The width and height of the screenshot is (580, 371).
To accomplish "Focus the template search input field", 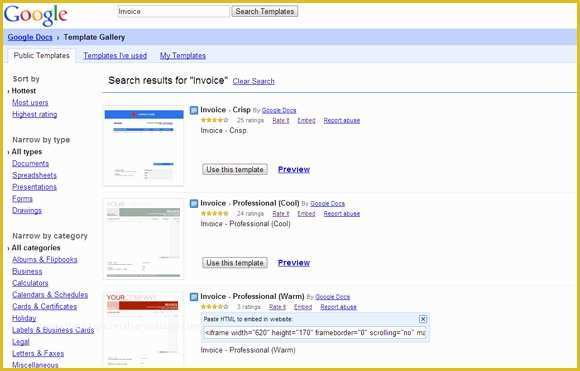I will tap(173, 11).
